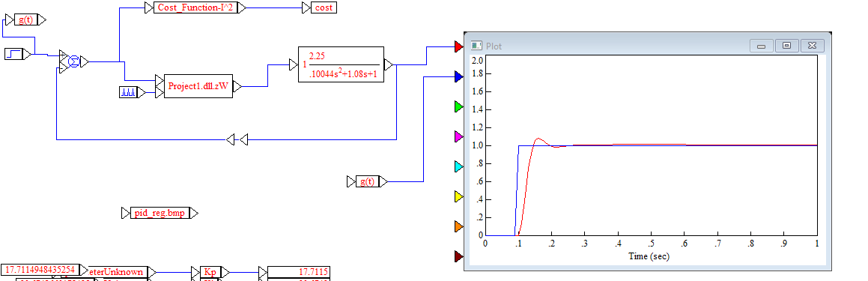
Task: Click the Kp variable block
Action: pyautogui.click(x=210, y=272)
